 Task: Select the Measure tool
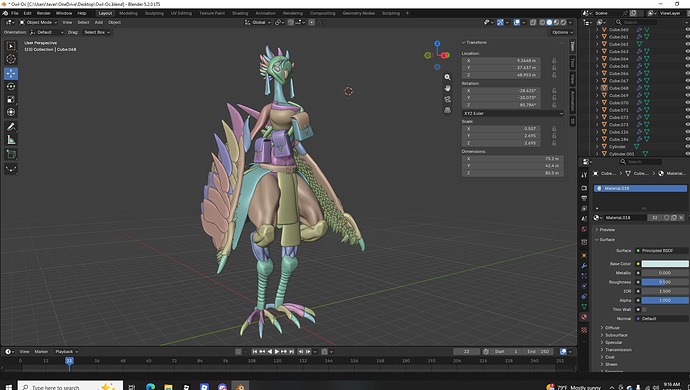(x=11, y=140)
